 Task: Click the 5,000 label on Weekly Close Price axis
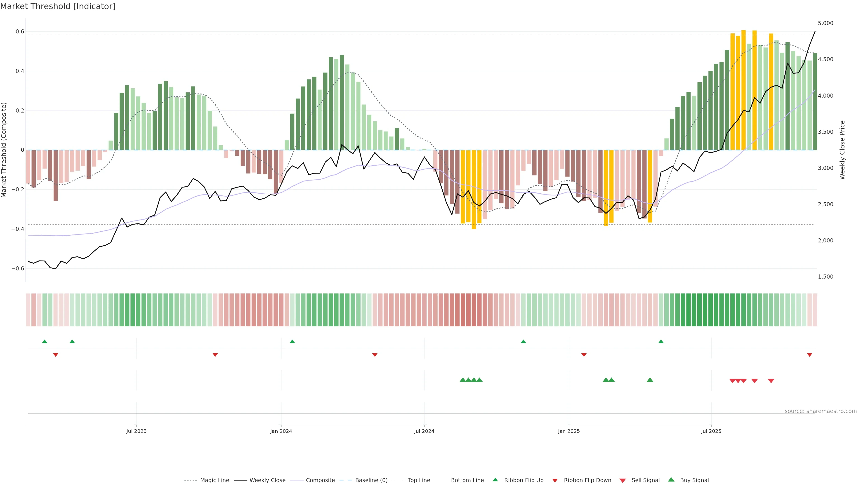826,23
